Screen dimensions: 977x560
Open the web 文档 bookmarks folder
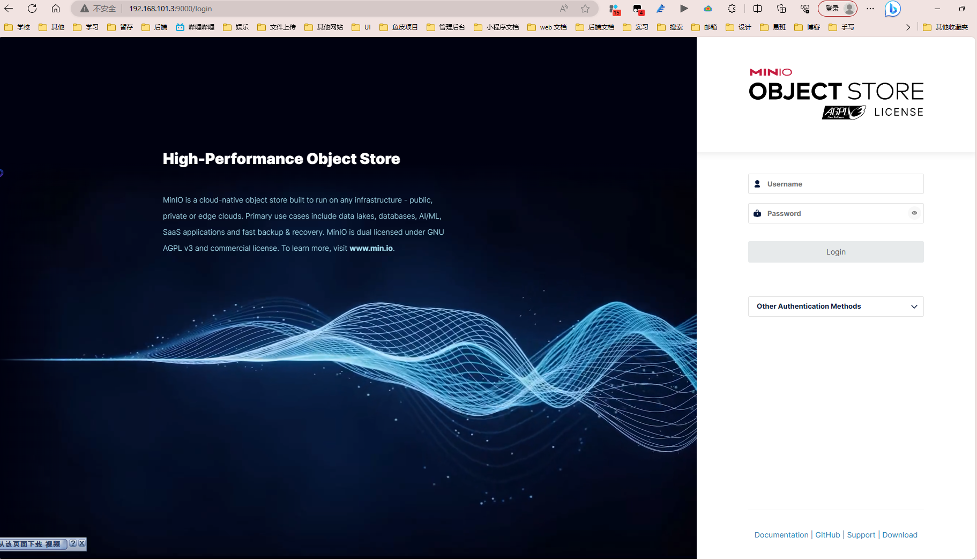click(547, 27)
